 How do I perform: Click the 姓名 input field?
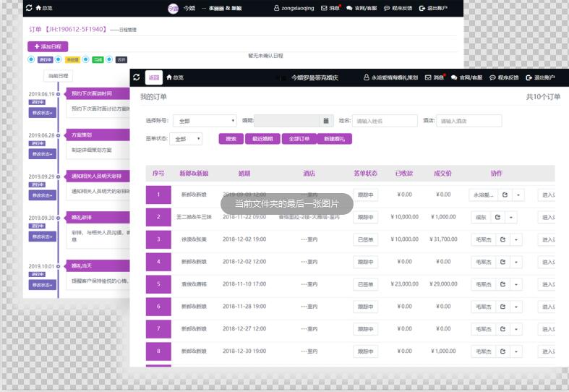pyautogui.click(x=385, y=121)
